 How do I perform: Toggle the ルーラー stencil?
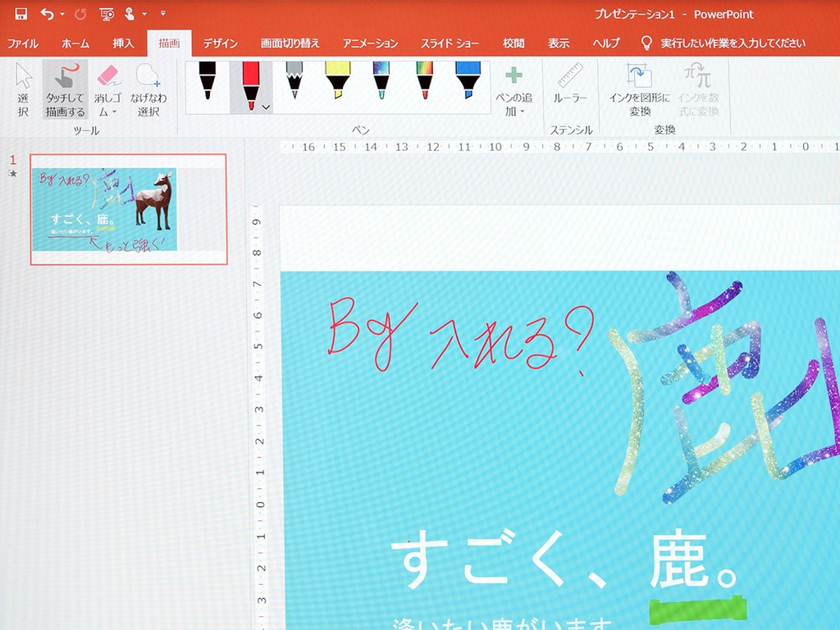tap(570, 84)
